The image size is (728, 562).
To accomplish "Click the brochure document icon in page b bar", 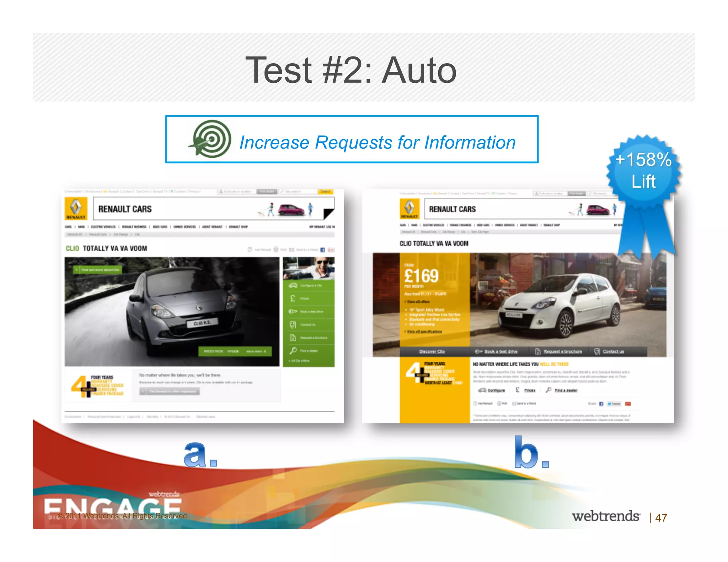I will click(538, 351).
